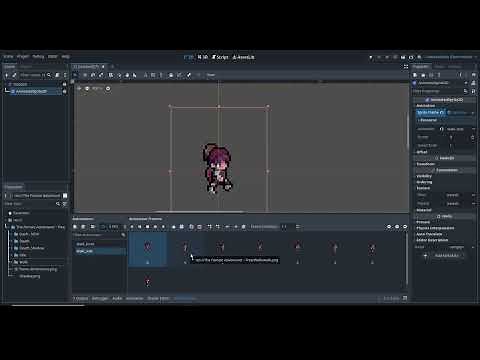Toggle visibility of the AnimatedSprite2D node
Image resolution: width=480 pixels, height=360 pixels.
click(x=64, y=91)
